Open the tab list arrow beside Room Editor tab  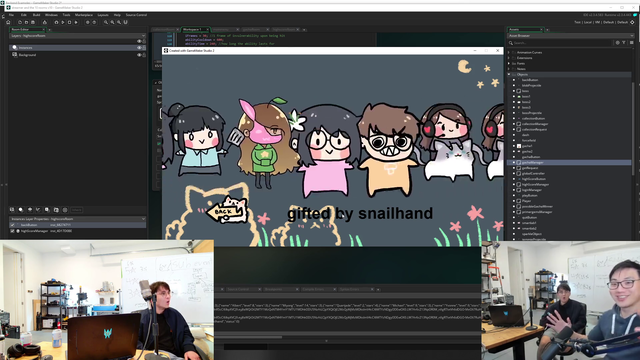pyautogui.click(x=50, y=29)
